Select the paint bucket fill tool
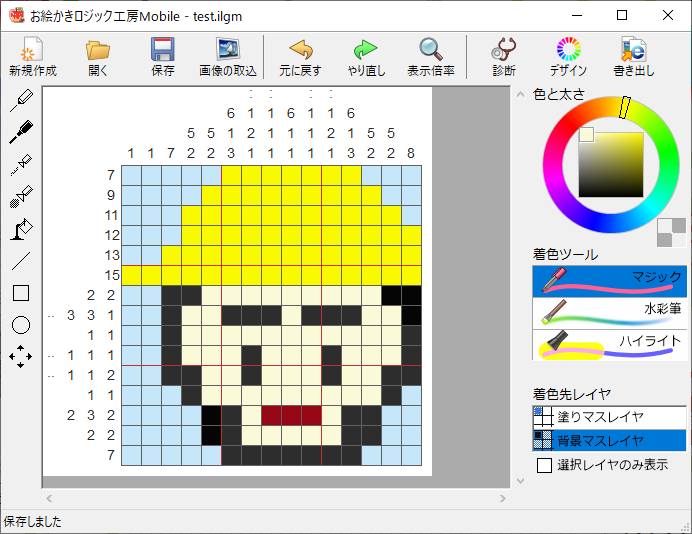This screenshot has height=534, width=692. tap(21, 229)
